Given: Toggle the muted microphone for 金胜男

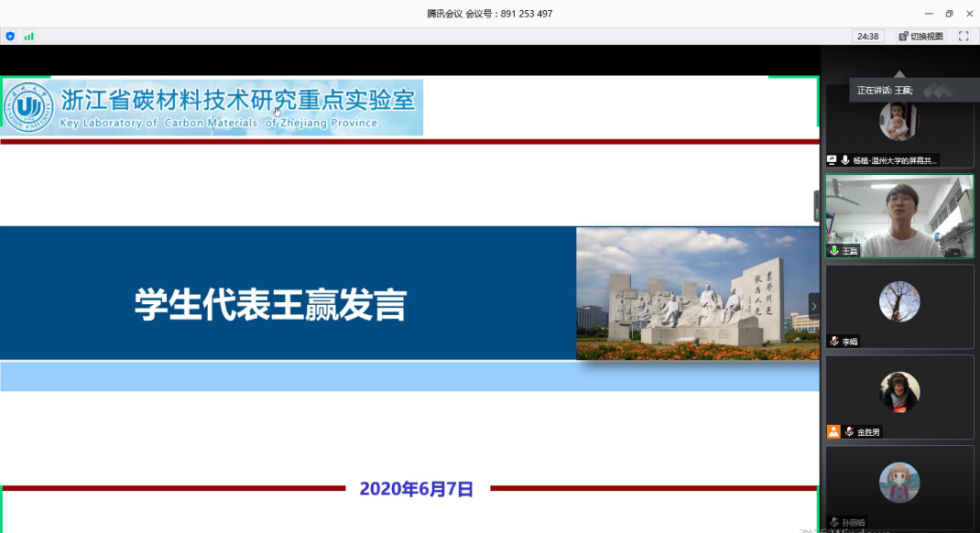Looking at the screenshot, I should coord(849,431).
